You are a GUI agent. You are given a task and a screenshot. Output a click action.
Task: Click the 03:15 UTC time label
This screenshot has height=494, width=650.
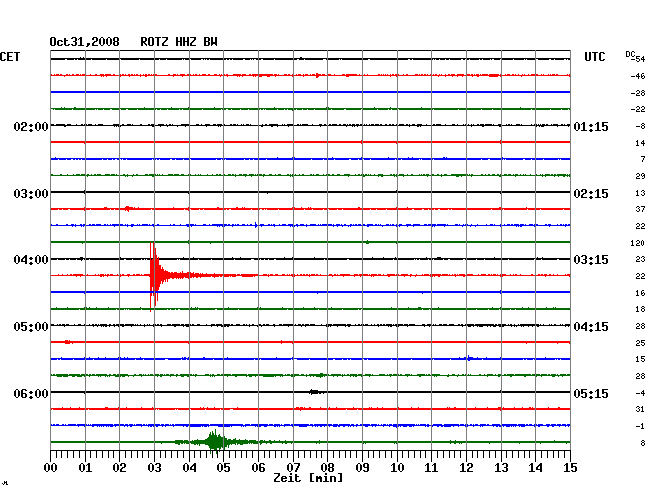pos(591,260)
